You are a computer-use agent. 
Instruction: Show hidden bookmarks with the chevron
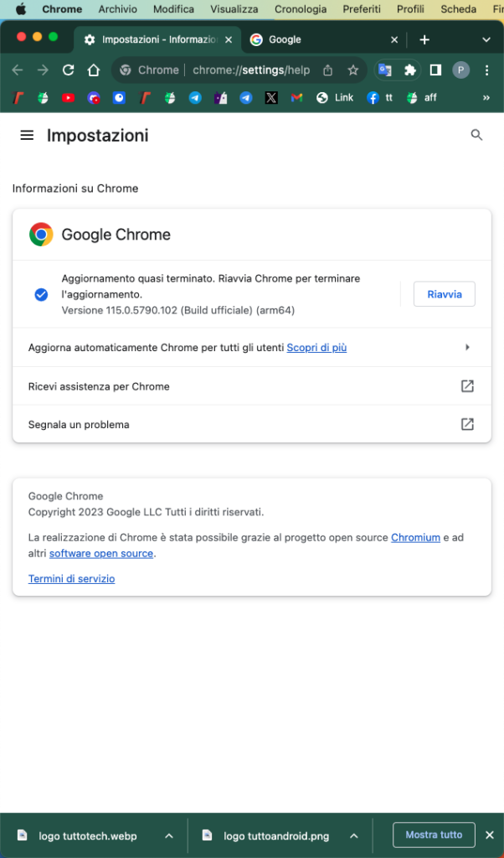486,98
